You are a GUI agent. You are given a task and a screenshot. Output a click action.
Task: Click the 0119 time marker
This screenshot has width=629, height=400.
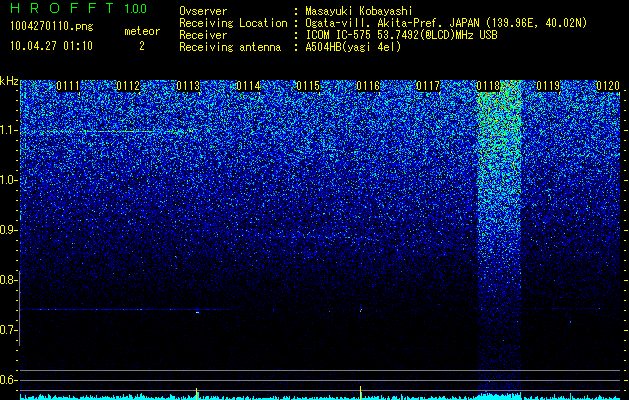[x=548, y=86]
